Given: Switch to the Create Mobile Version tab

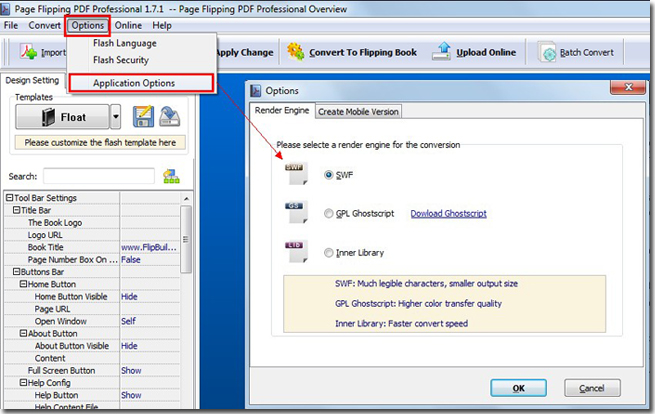Looking at the screenshot, I should [x=358, y=112].
